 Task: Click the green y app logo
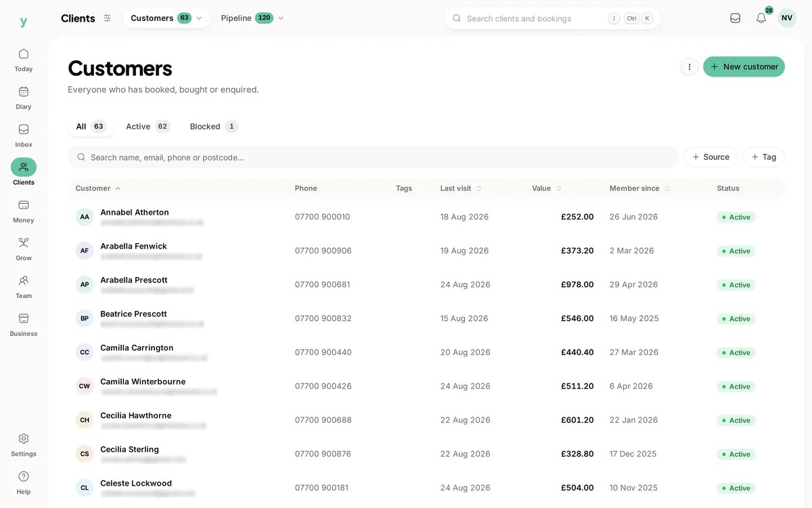click(x=24, y=21)
